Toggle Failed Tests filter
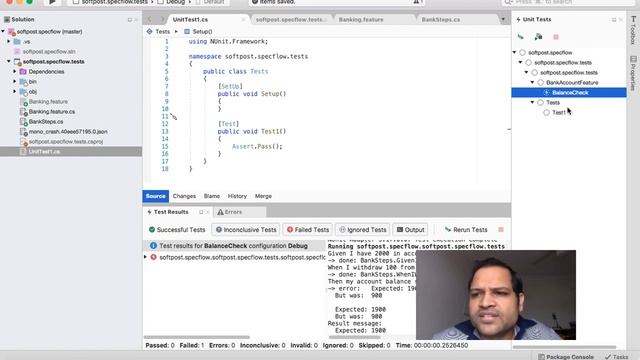The height and width of the screenshot is (360, 640). 308,230
